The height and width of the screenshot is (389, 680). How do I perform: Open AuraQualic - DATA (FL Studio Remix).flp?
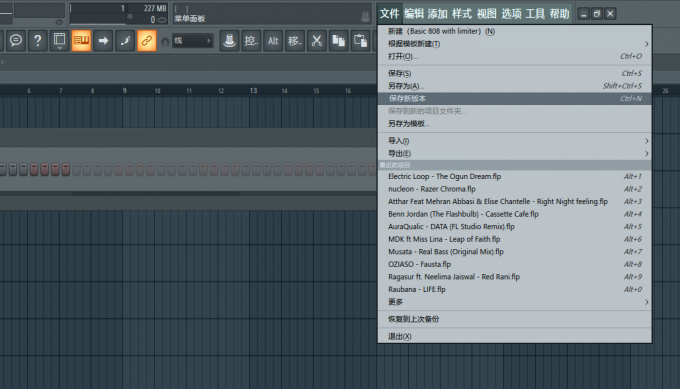click(x=514, y=227)
